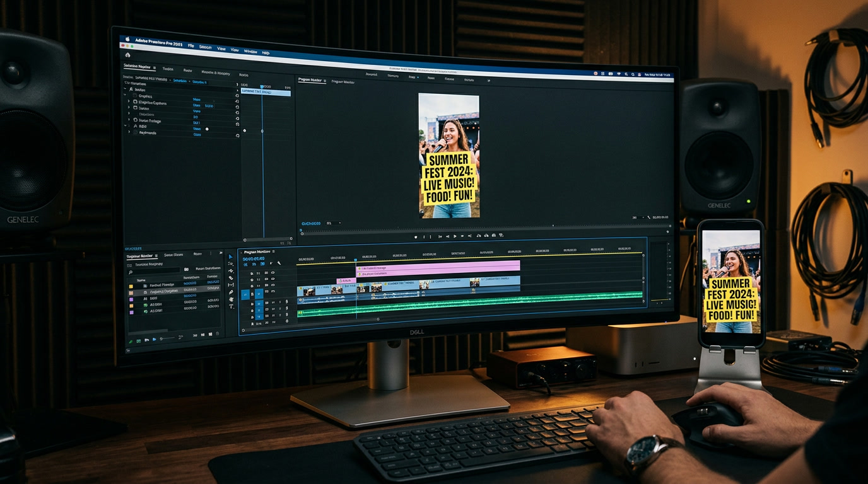868x484 pixels.
Task: Select the Type tool
Action: [x=231, y=306]
